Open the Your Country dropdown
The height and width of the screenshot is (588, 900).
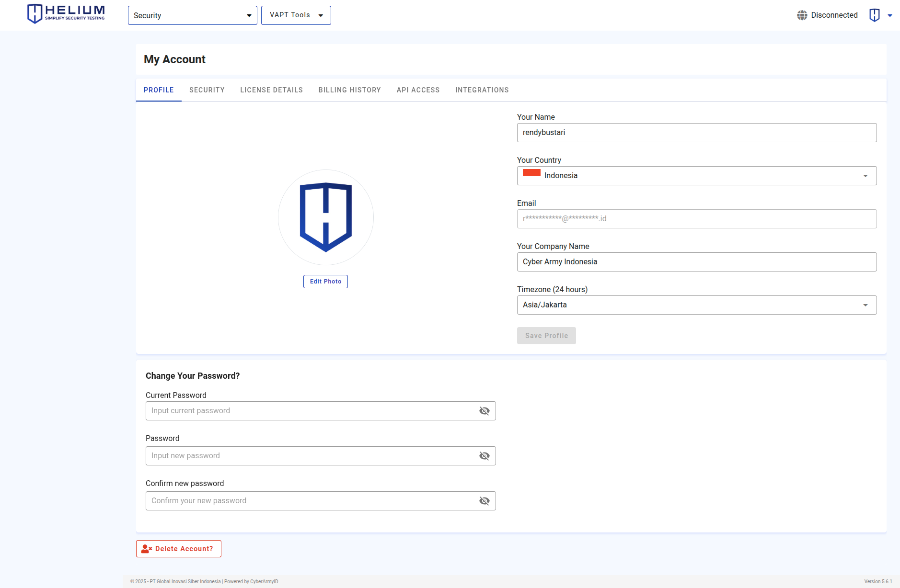(696, 176)
